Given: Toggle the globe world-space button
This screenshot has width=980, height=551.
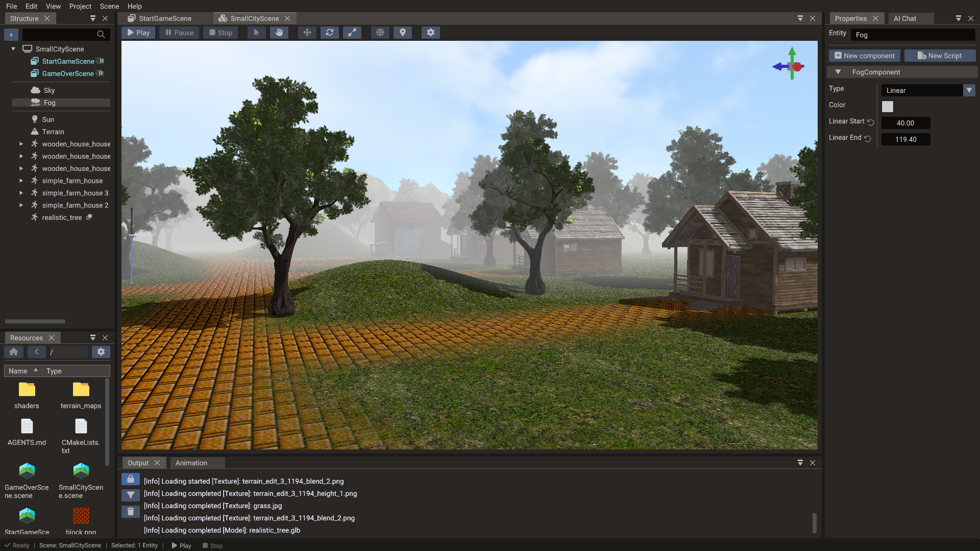Looking at the screenshot, I should click(380, 33).
